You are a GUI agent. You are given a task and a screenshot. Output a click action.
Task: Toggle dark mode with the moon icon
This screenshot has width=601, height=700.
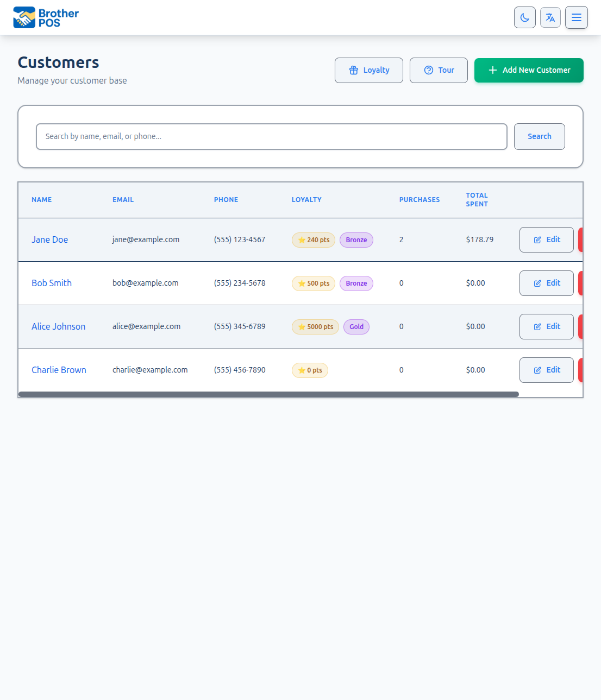coord(524,17)
